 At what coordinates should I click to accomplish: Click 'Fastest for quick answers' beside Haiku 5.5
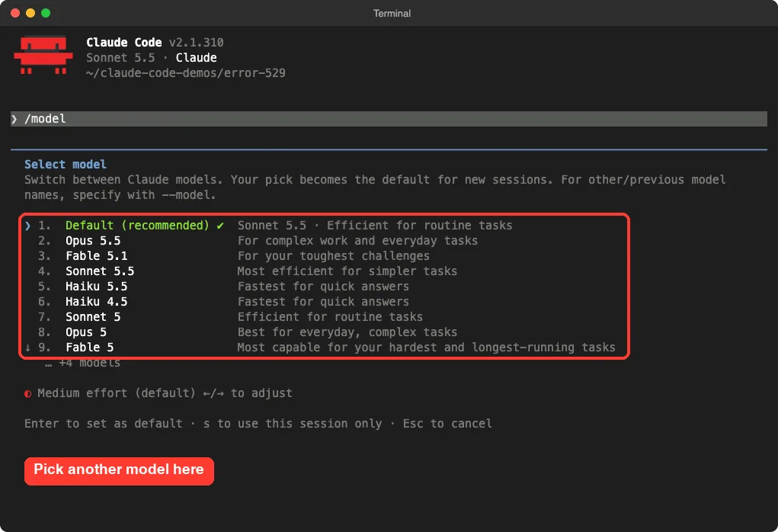click(323, 287)
